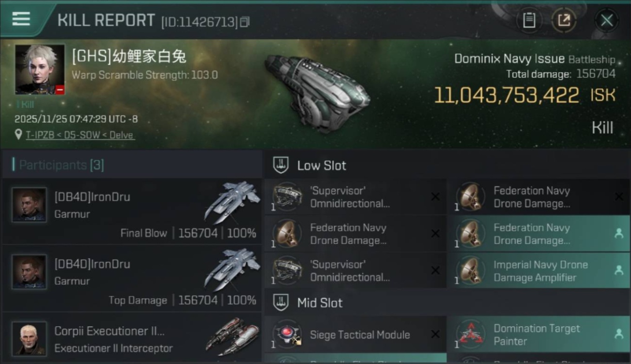Select the Top Damage IronDru Garmur entry
This screenshot has width=631, height=364.
tap(132, 279)
